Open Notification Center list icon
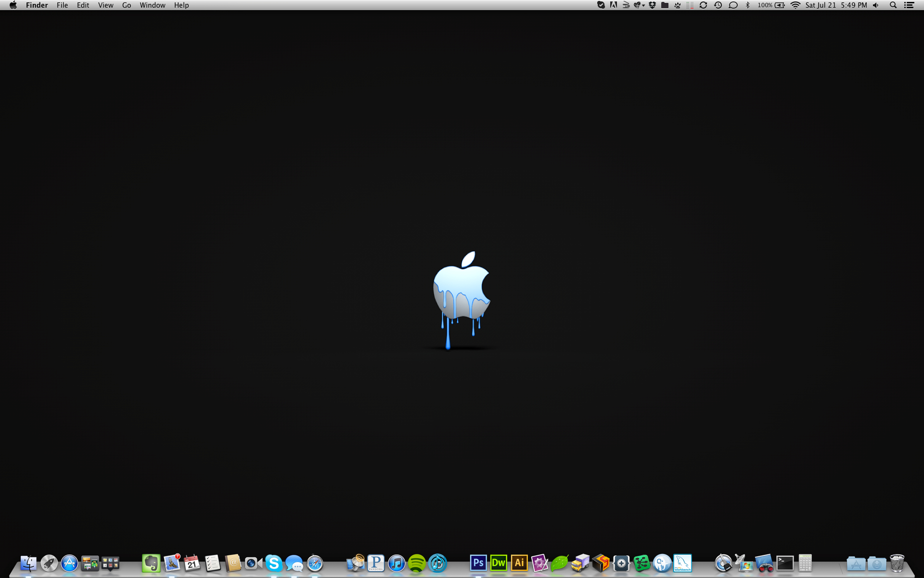This screenshot has height=578, width=924. (x=909, y=5)
